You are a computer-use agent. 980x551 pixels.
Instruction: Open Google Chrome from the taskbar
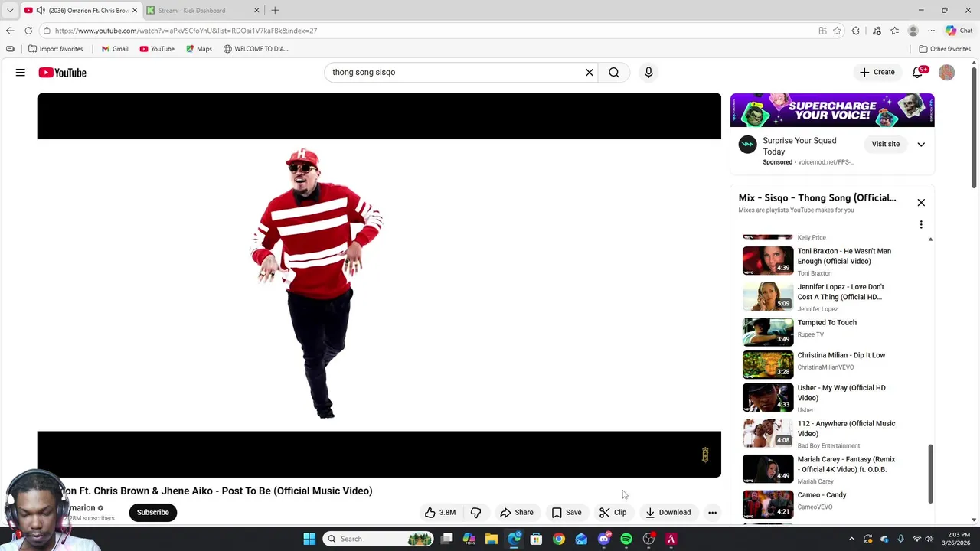559,540
